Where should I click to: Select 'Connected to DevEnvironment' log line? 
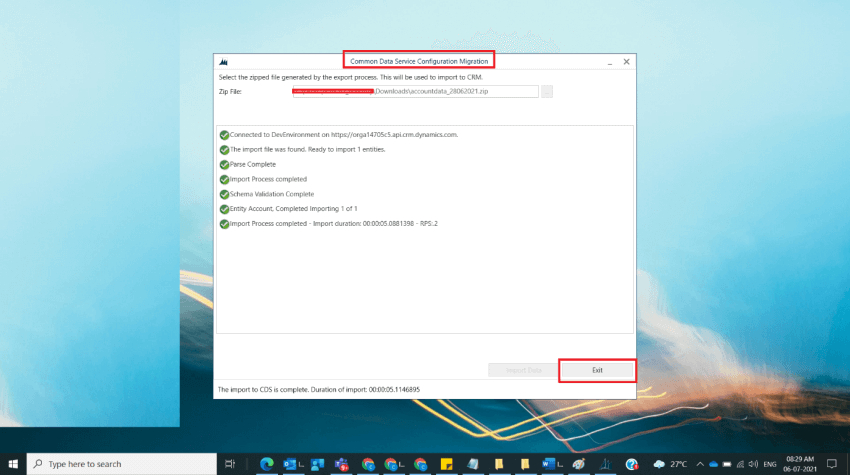[x=344, y=134]
